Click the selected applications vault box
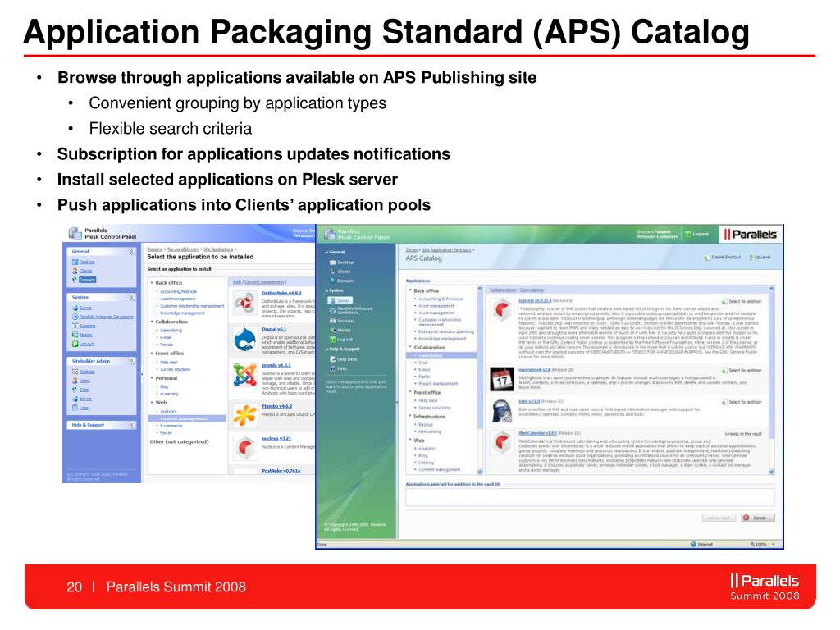The width and height of the screenshot is (840, 630). [590, 497]
